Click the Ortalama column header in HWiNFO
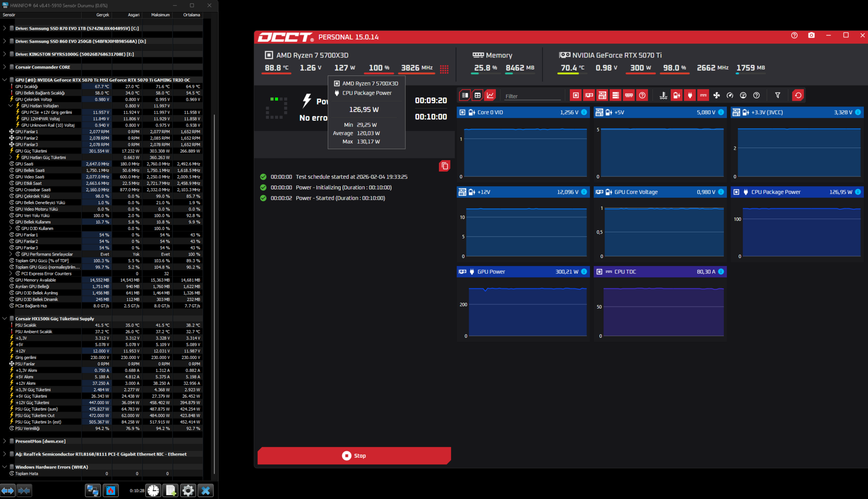 pyautogui.click(x=187, y=15)
